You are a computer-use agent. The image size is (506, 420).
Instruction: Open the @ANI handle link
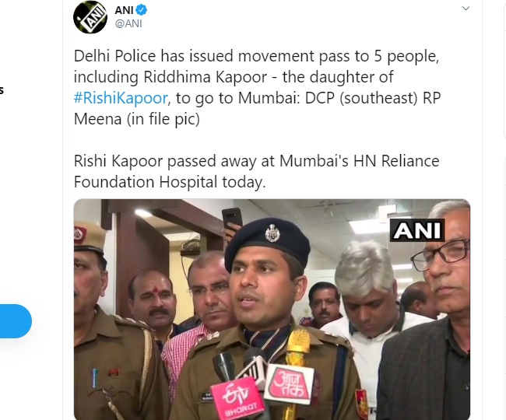click(x=128, y=23)
